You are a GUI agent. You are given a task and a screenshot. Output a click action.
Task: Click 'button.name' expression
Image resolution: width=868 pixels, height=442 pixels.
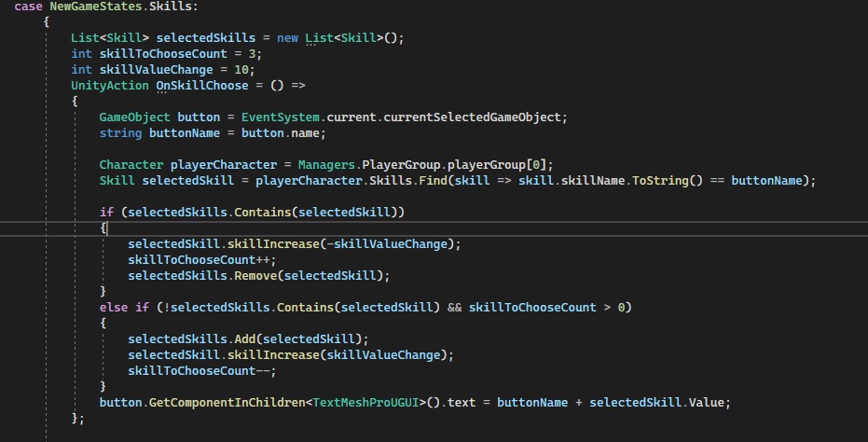coord(280,133)
